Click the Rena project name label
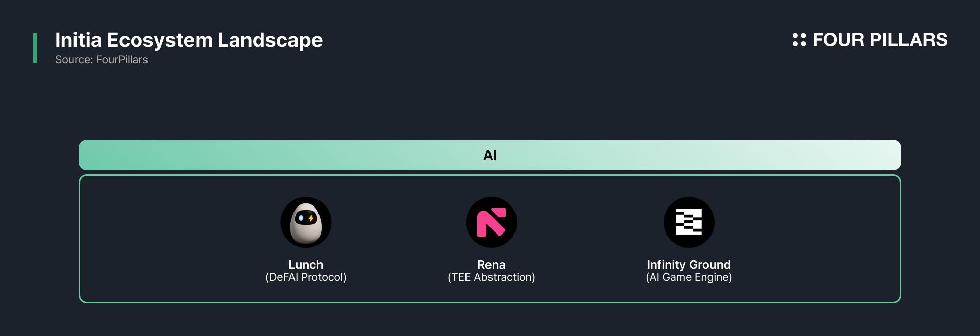The width and height of the screenshot is (980, 336). click(x=492, y=265)
